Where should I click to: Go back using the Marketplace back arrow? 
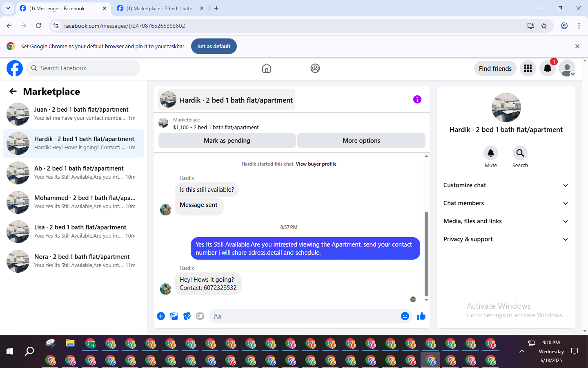[x=13, y=92]
